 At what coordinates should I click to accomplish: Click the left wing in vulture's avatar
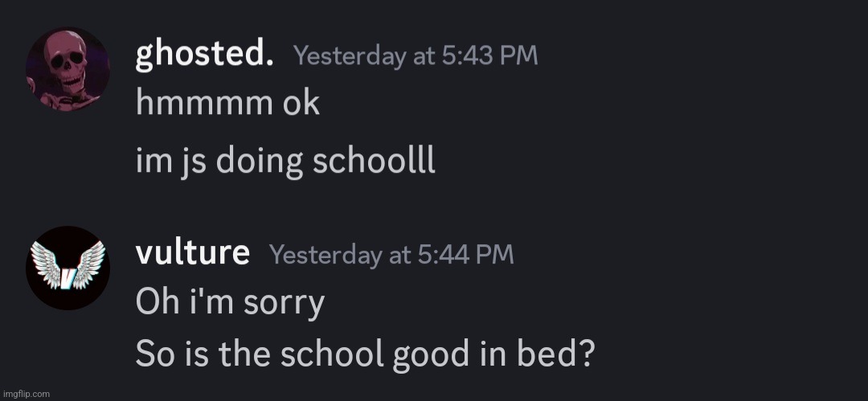coord(47,264)
